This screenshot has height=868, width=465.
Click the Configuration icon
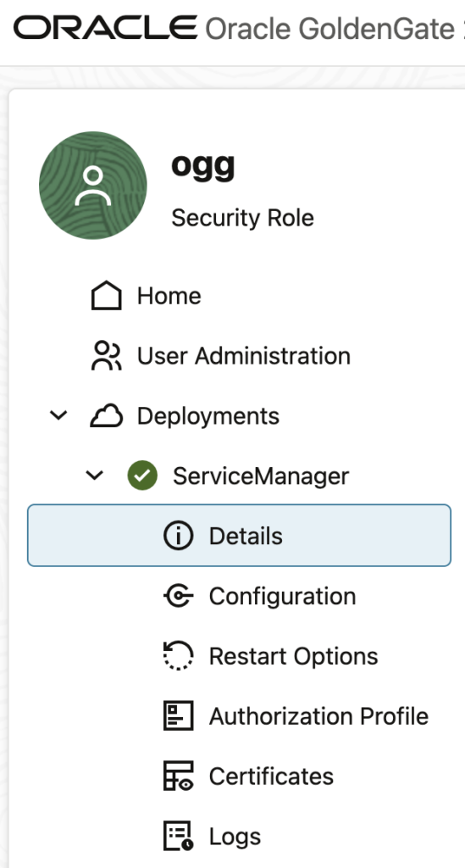click(178, 596)
